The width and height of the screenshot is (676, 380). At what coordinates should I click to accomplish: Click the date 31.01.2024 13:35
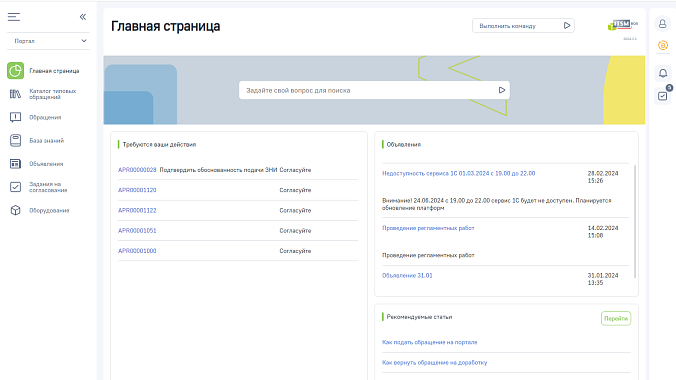point(603,279)
